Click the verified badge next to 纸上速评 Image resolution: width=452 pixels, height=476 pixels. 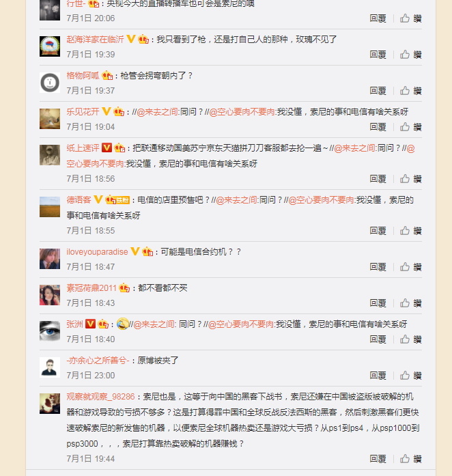point(107,148)
